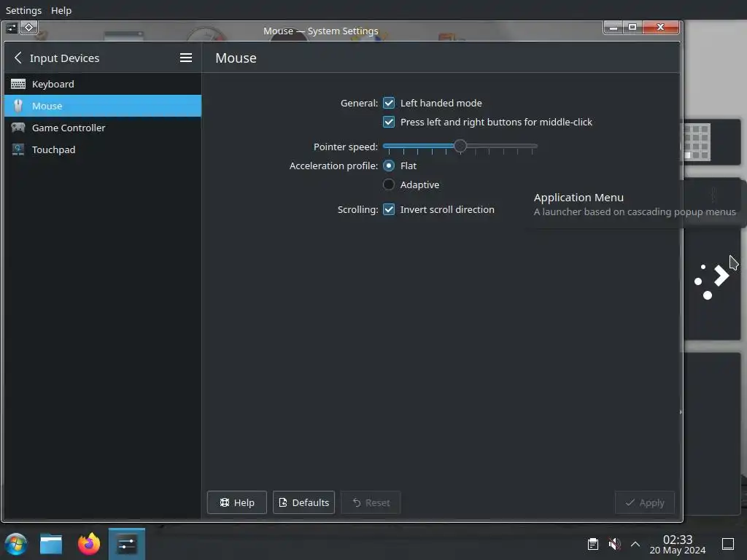747x560 pixels.
Task: Open the clipboard tray icon
Action: click(593, 544)
